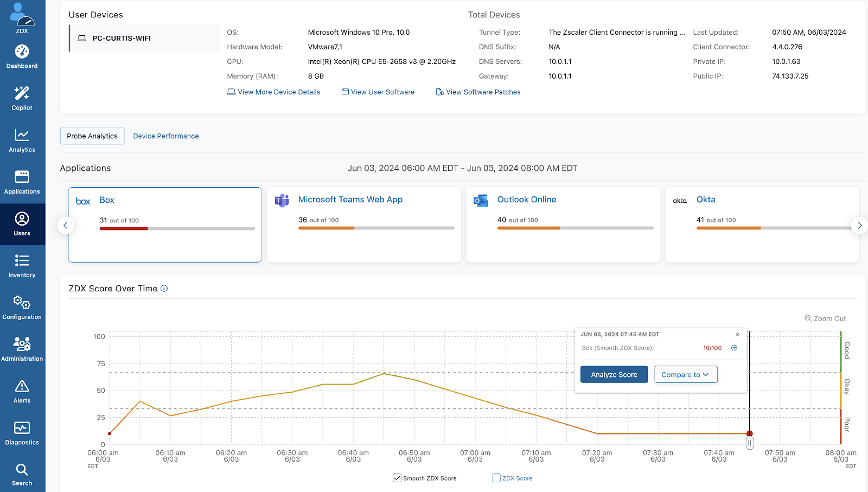Open Dashboard in the sidebar

pyautogui.click(x=22, y=57)
